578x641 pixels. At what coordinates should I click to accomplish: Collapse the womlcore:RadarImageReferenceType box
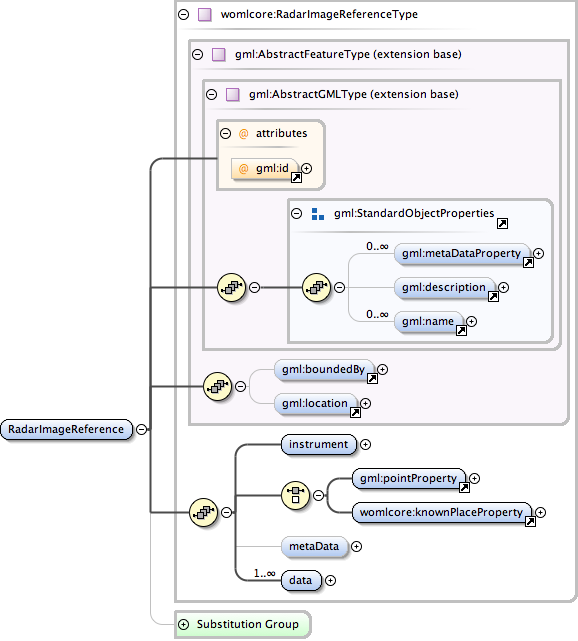point(184,15)
